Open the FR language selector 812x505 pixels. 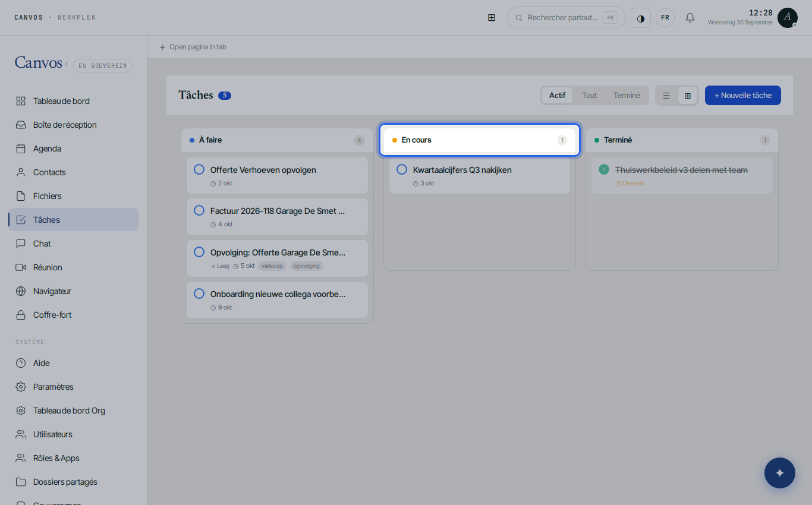665,18
